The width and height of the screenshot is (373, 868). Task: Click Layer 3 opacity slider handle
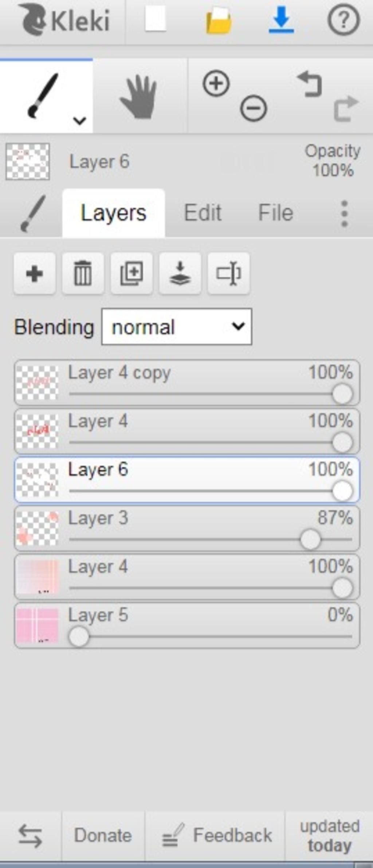pyautogui.click(x=310, y=539)
